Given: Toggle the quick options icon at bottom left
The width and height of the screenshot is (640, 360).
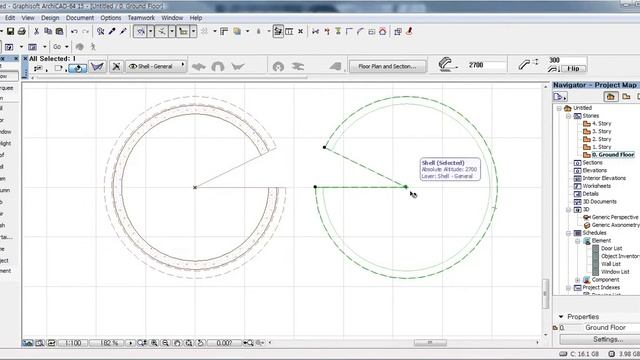Looking at the screenshot, I should click(x=27, y=343).
